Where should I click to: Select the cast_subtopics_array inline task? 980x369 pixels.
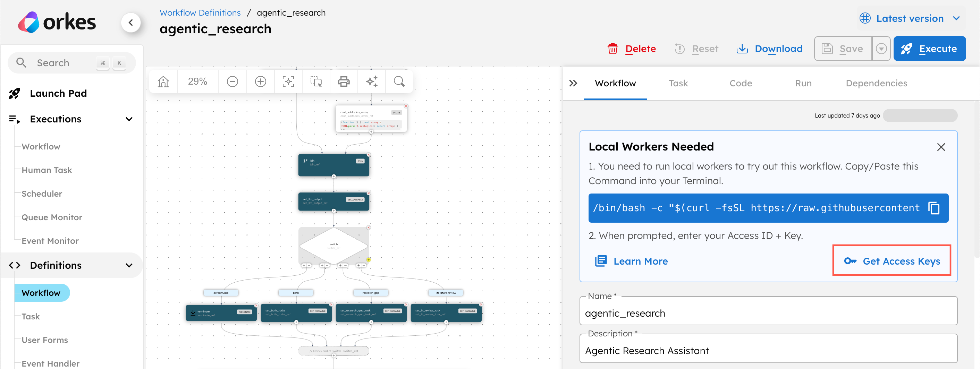pyautogui.click(x=371, y=119)
